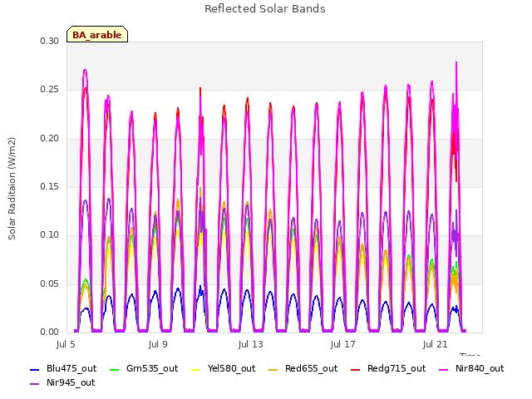Click the Nir945_out legend label
532x399 pixels.
pos(71,382)
